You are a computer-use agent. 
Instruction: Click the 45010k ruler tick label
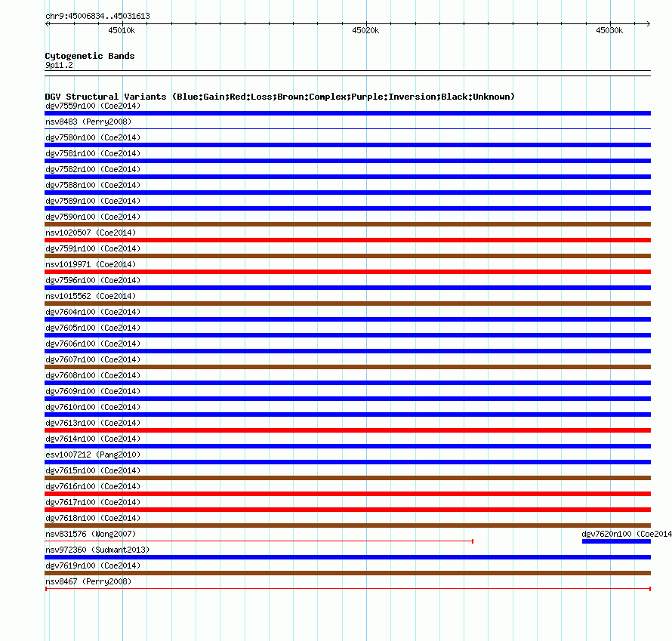point(122,30)
